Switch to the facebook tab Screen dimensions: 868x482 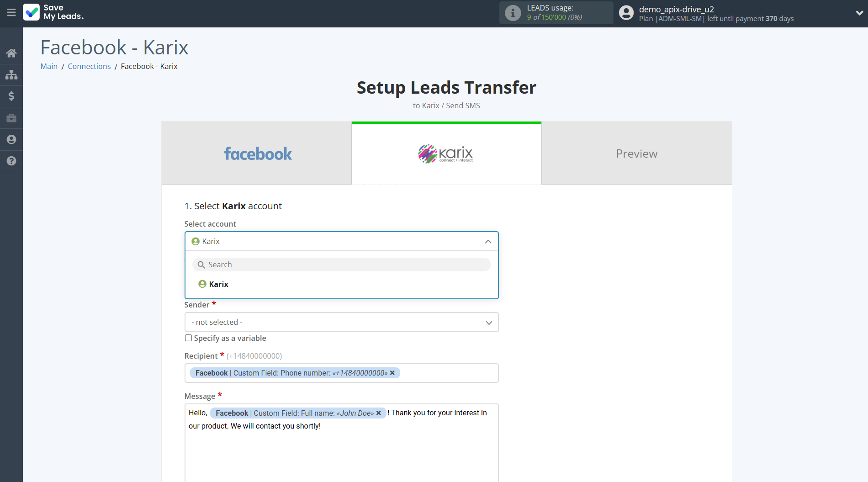(257, 153)
